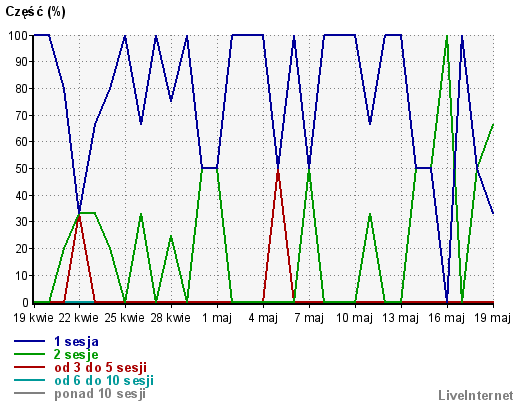520x405 pixels.
Task: Click the green '2 sesje' legend line
Action: (29, 354)
